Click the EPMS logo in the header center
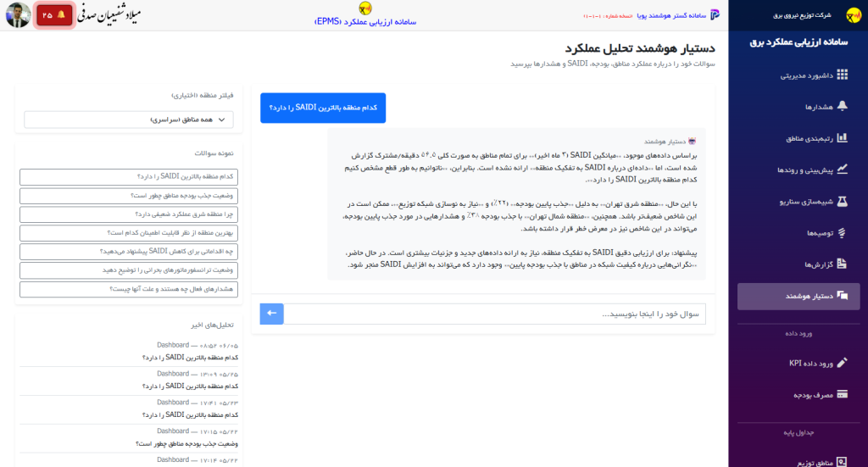Viewport: 868px width, 467px height. pyautogui.click(x=364, y=8)
